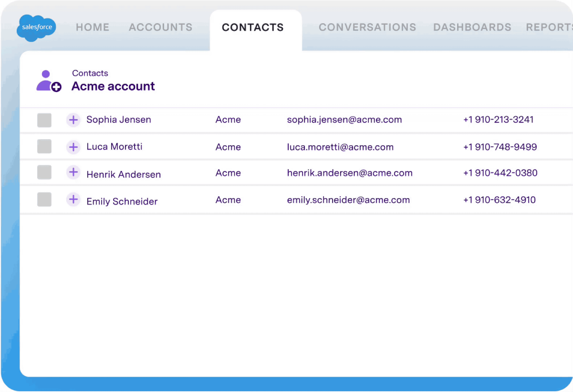Open Emily Schneider's contact record
The image size is (573, 392).
[x=122, y=201]
